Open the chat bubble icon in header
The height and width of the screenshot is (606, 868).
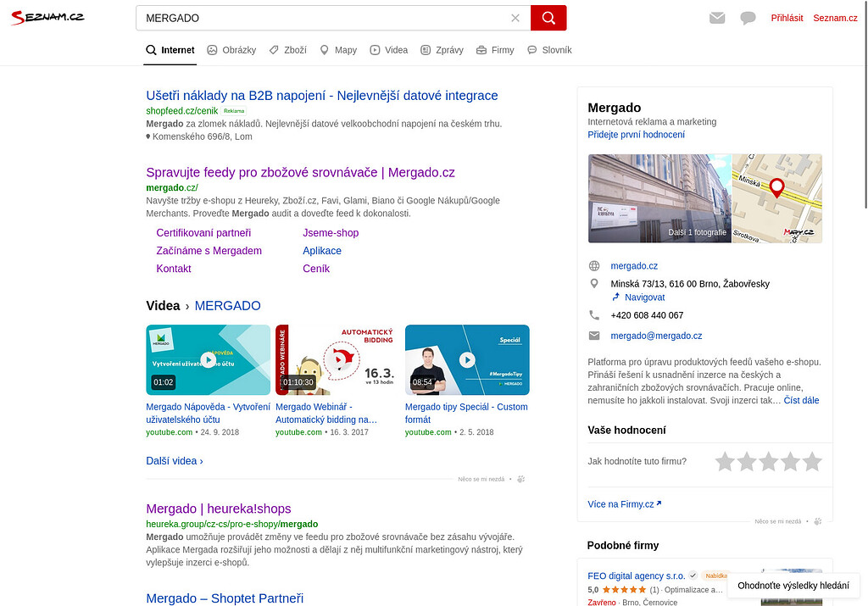pyautogui.click(x=748, y=19)
